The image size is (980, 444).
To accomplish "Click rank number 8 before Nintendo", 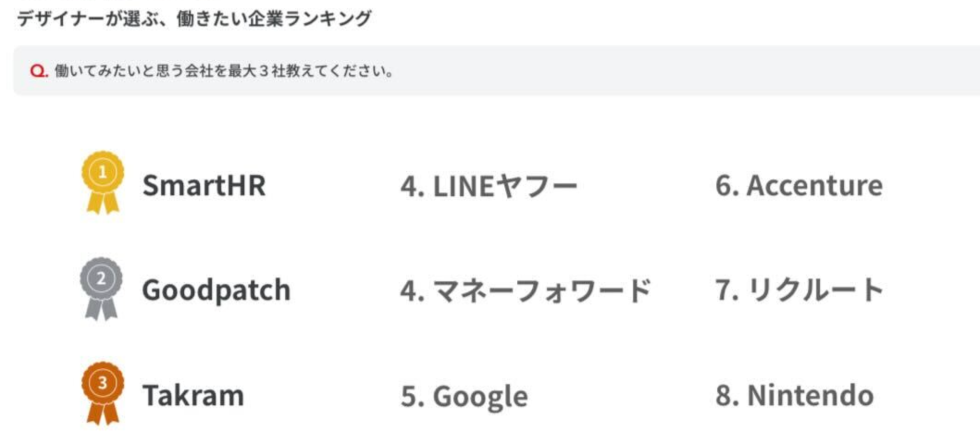I will (x=724, y=396).
